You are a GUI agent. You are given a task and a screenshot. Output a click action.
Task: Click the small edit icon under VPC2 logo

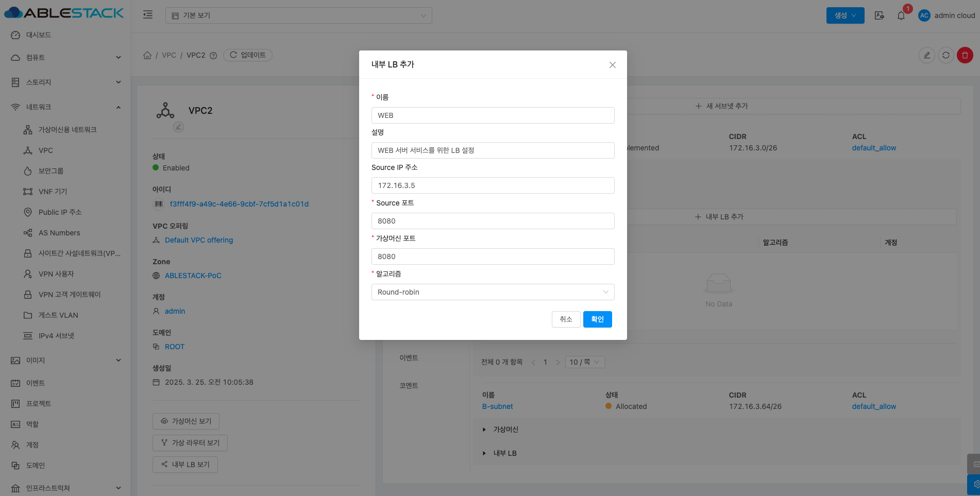tap(179, 127)
